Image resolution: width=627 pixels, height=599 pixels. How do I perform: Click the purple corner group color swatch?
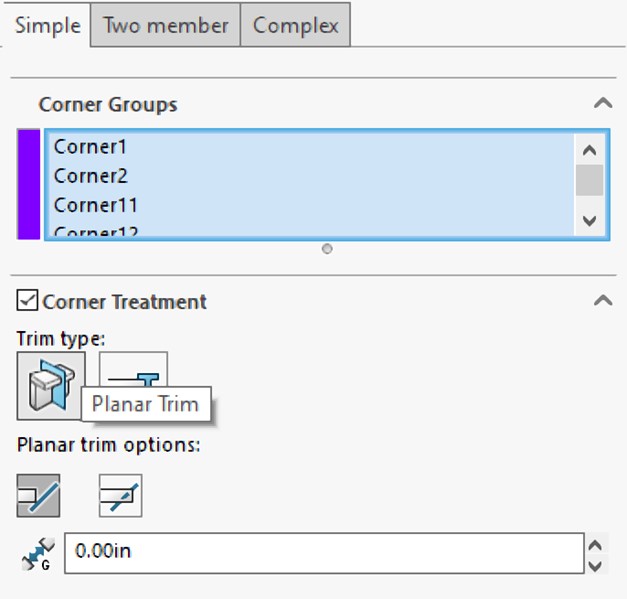(28, 184)
